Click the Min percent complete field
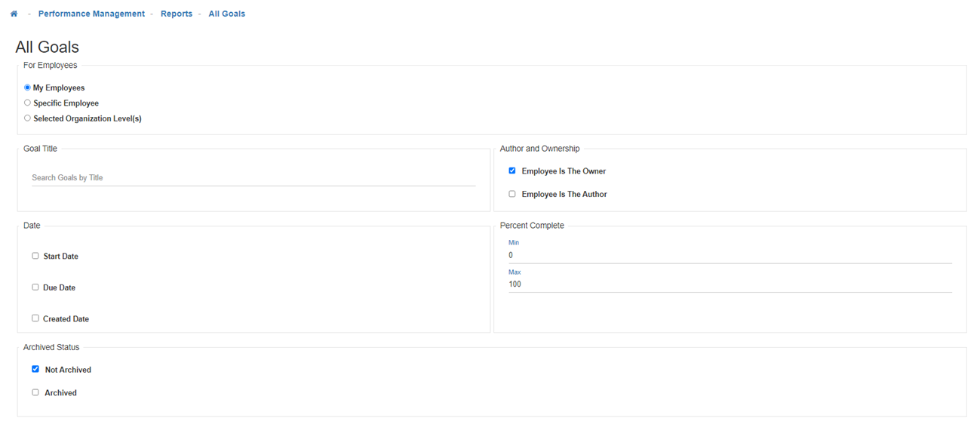Screen dimensions: 980x421 730,256
